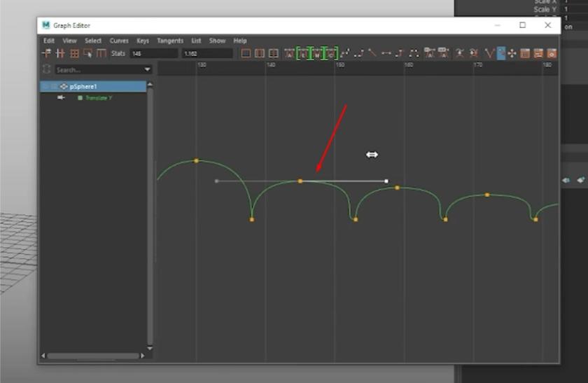Expand the Search field dropdown arrow

pyautogui.click(x=148, y=69)
